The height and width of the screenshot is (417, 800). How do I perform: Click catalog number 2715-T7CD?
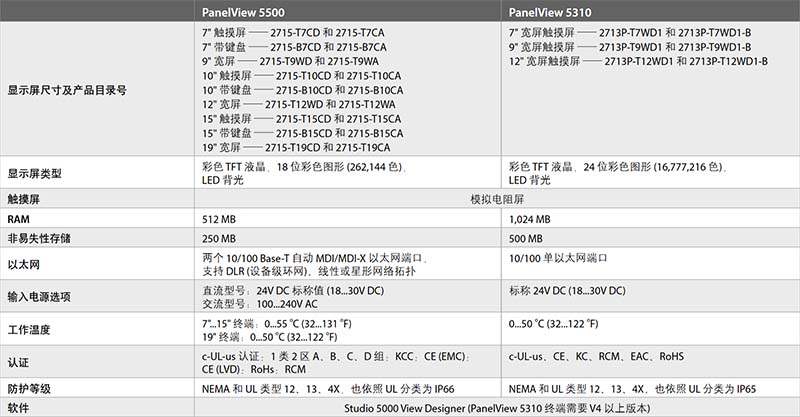(295, 33)
